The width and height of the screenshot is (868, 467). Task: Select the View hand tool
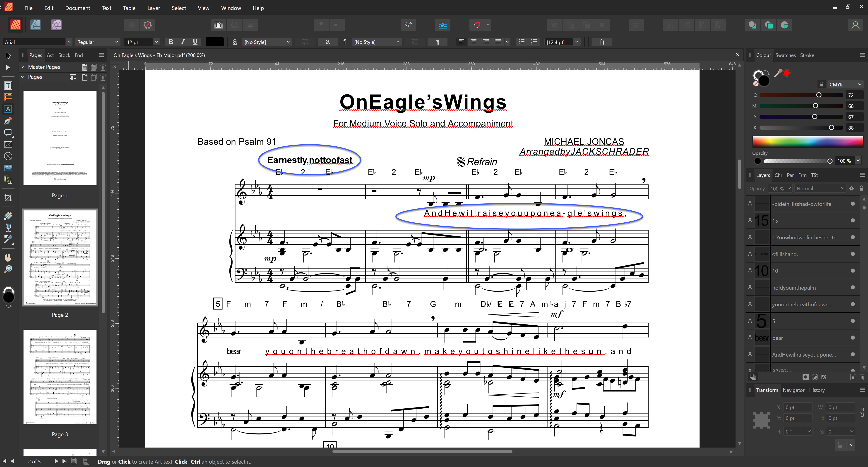pyautogui.click(x=8, y=257)
